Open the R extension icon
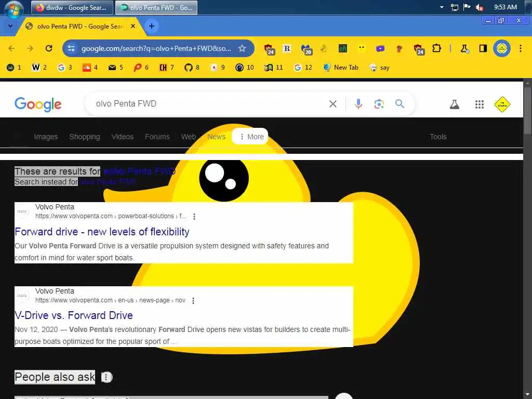The height and width of the screenshot is (399, 532). pos(287,48)
